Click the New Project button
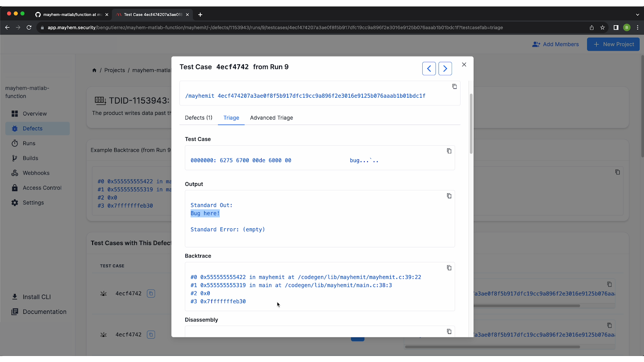 [x=613, y=44]
